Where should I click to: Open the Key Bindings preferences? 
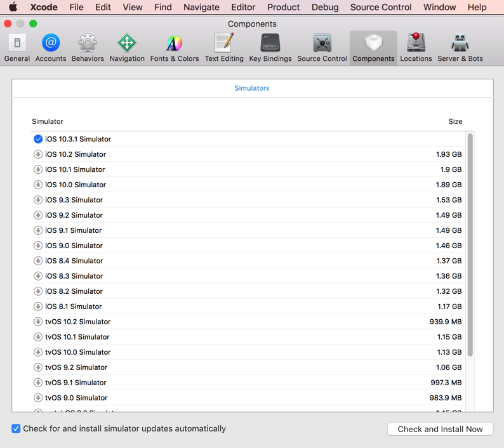pos(270,48)
